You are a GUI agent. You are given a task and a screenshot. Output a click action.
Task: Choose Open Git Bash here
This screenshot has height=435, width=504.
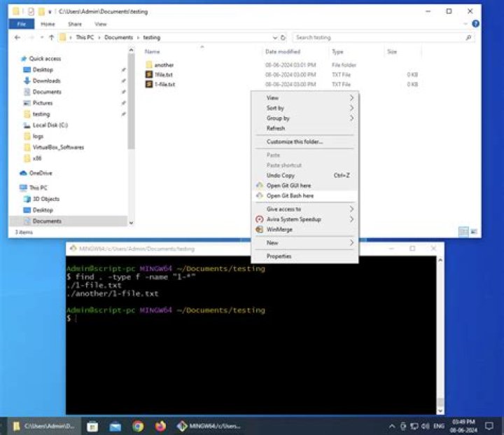point(304,195)
